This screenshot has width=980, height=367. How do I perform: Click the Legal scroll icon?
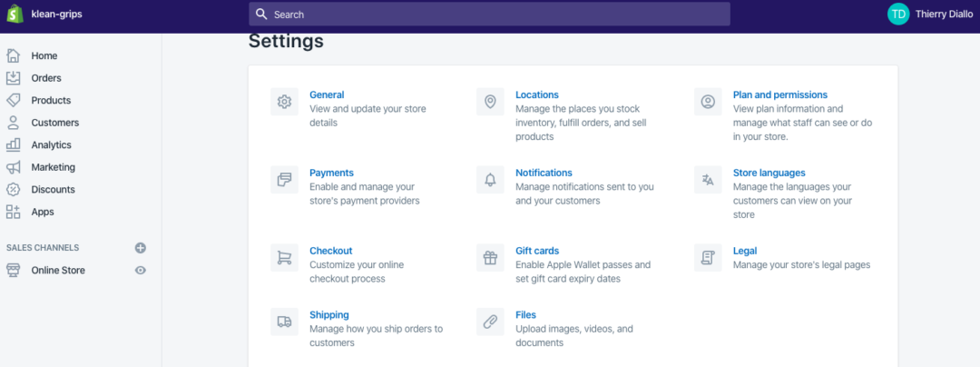click(708, 258)
